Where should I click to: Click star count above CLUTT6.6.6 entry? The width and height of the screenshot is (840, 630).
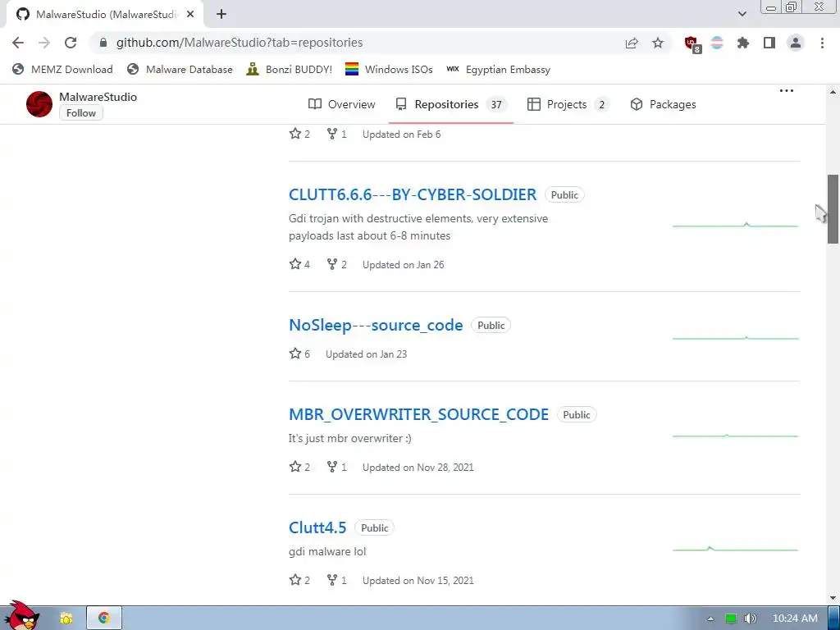(299, 134)
